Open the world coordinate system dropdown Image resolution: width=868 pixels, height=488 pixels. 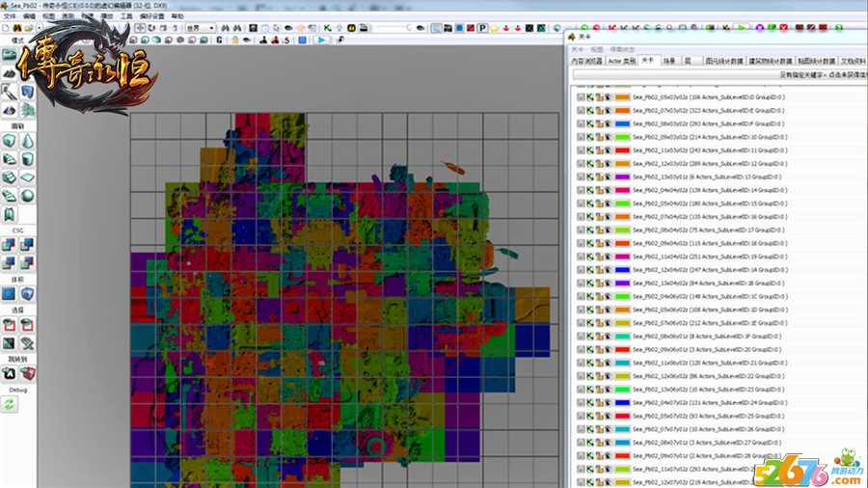point(201,28)
